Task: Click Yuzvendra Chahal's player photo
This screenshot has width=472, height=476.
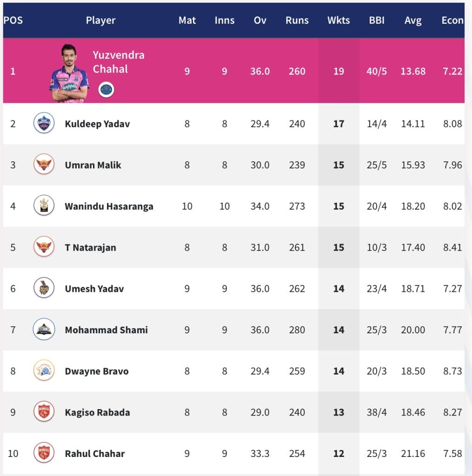Action: pos(69,74)
